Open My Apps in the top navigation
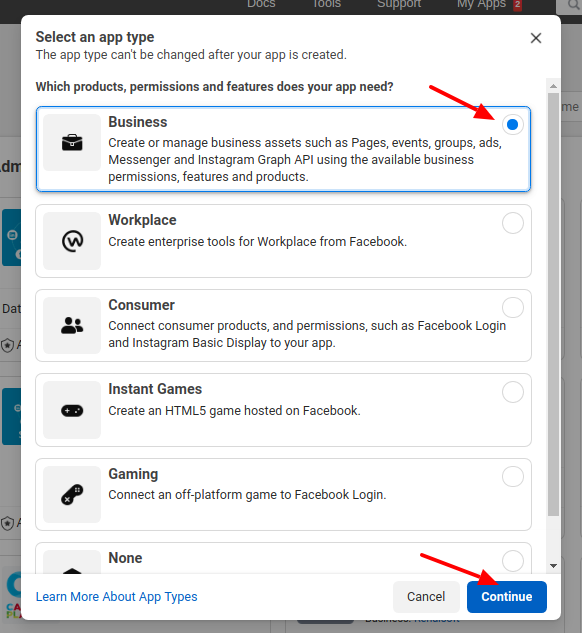Viewport: 582px width, 633px height. 481,4
